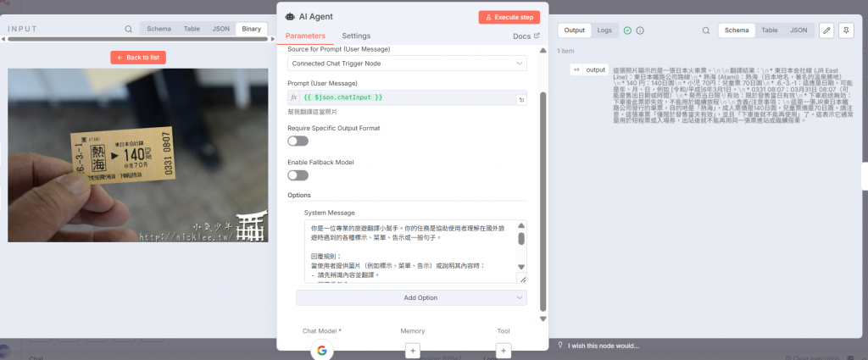Click the search icon in the Output panel

point(706,30)
